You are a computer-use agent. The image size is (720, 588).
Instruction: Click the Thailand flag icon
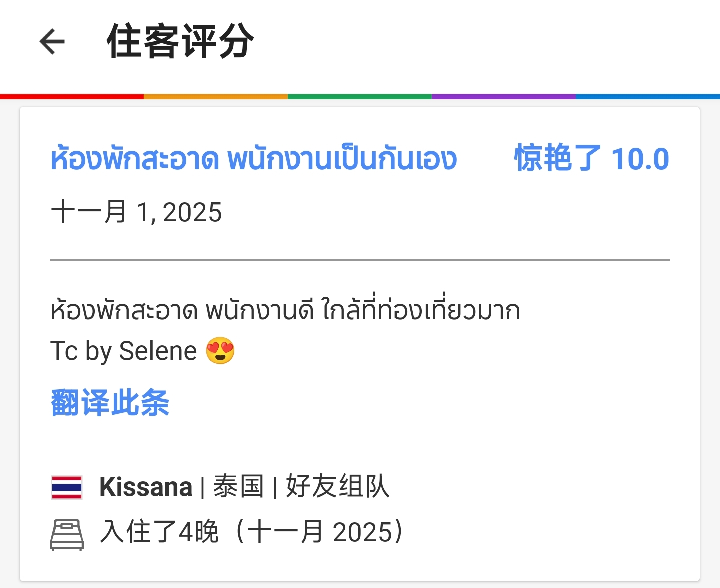click(x=67, y=487)
